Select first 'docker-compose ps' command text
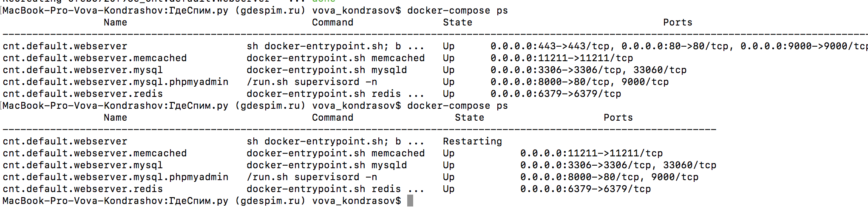Viewport: 868px width, 215px height. pyautogui.click(x=457, y=10)
